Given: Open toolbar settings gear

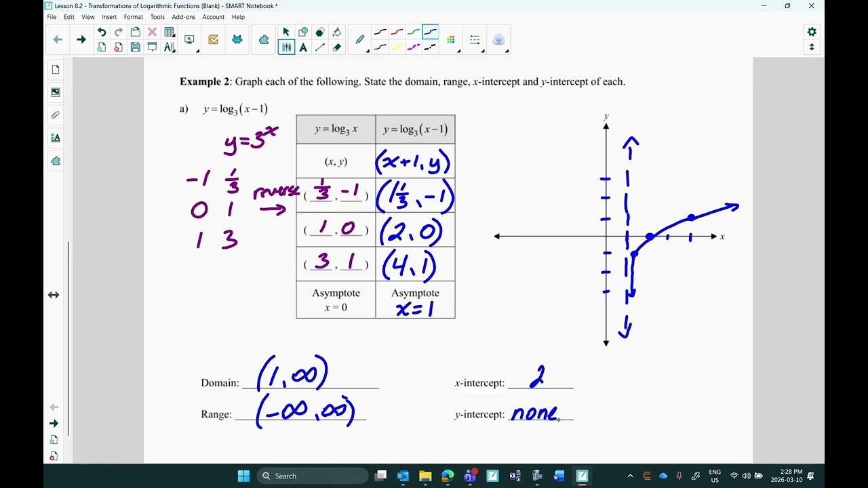Looking at the screenshot, I should (x=812, y=32).
